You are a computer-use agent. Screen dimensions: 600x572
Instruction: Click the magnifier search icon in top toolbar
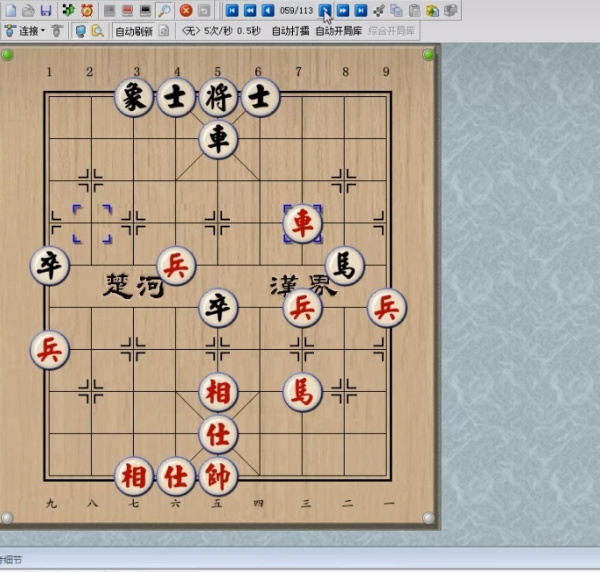164,10
